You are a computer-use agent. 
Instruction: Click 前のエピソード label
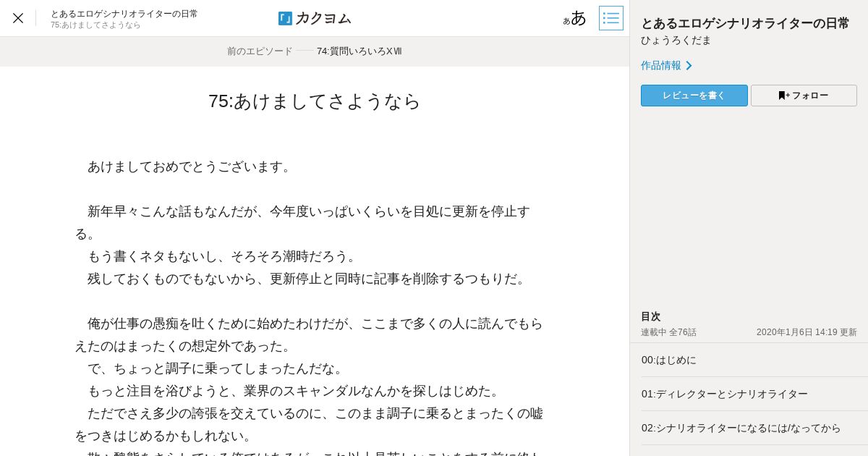(x=260, y=51)
